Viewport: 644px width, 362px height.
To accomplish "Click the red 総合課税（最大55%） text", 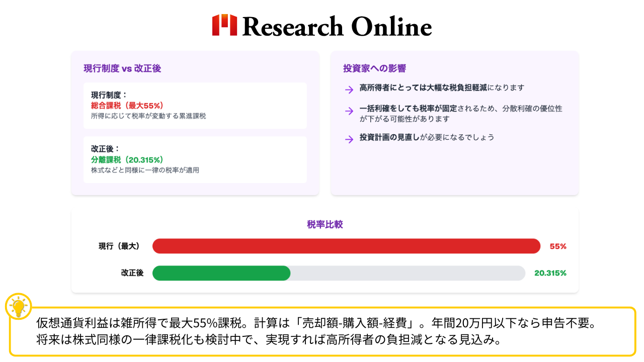I will coord(127,106).
